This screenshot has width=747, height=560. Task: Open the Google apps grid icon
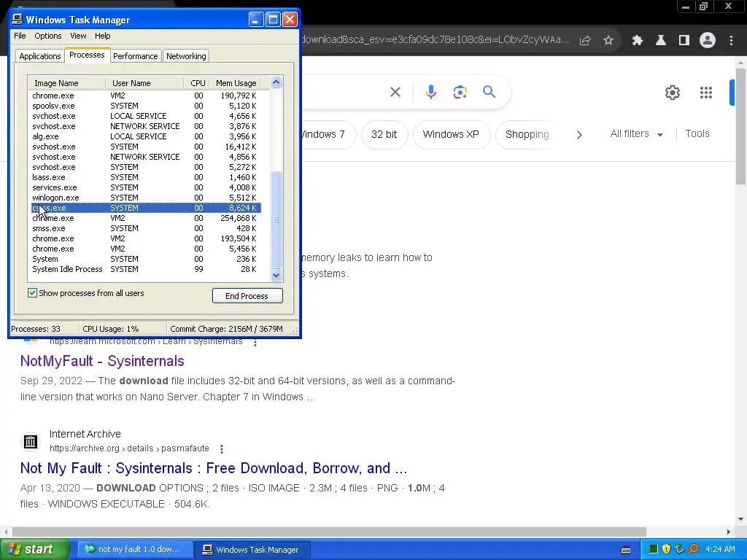[x=706, y=93]
